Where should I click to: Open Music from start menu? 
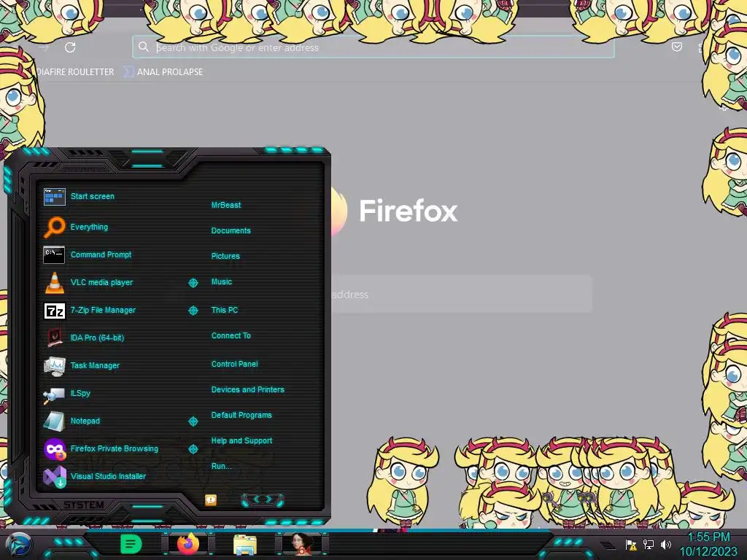tap(222, 282)
